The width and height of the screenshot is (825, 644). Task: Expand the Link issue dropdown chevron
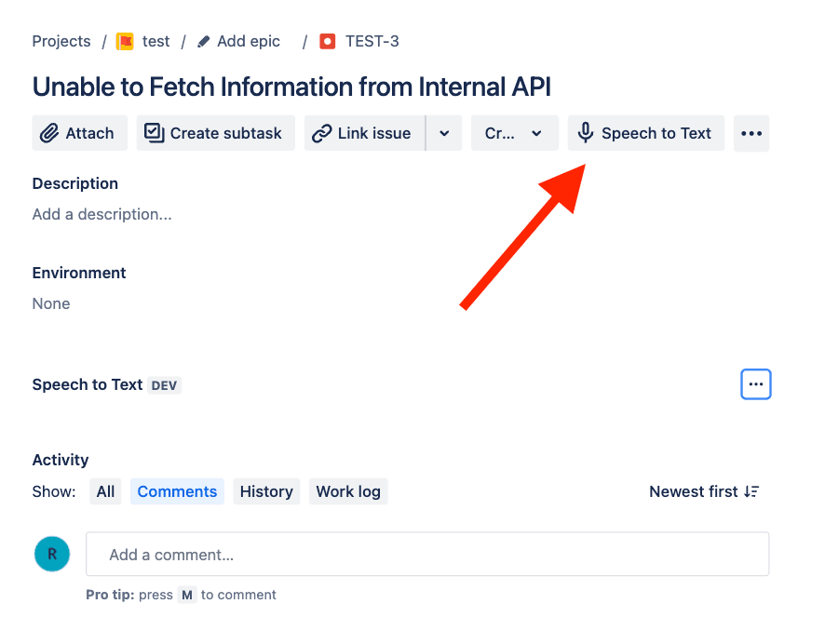click(x=444, y=133)
